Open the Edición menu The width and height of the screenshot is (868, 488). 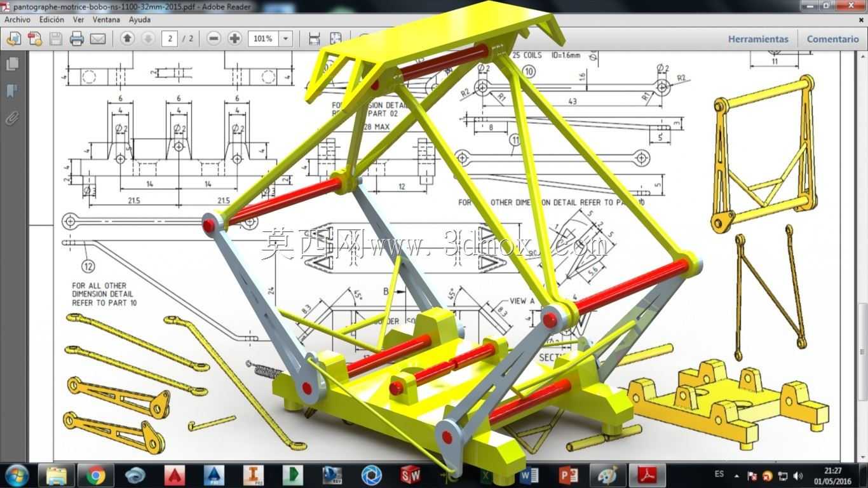click(x=51, y=20)
